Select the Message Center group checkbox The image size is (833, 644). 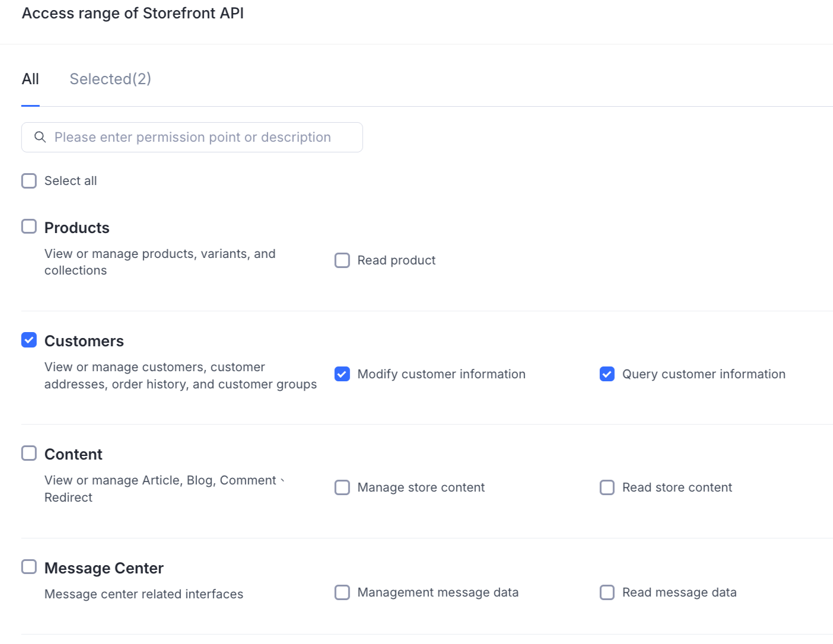[x=29, y=567]
